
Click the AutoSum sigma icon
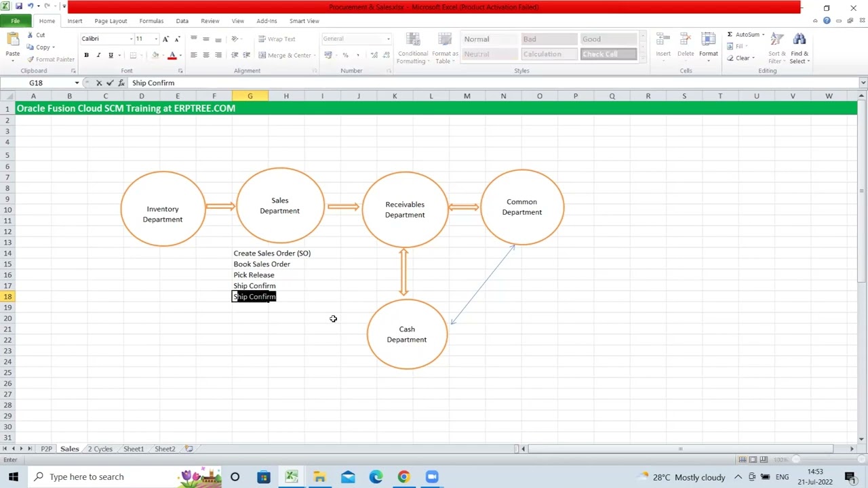coord(730,35)
